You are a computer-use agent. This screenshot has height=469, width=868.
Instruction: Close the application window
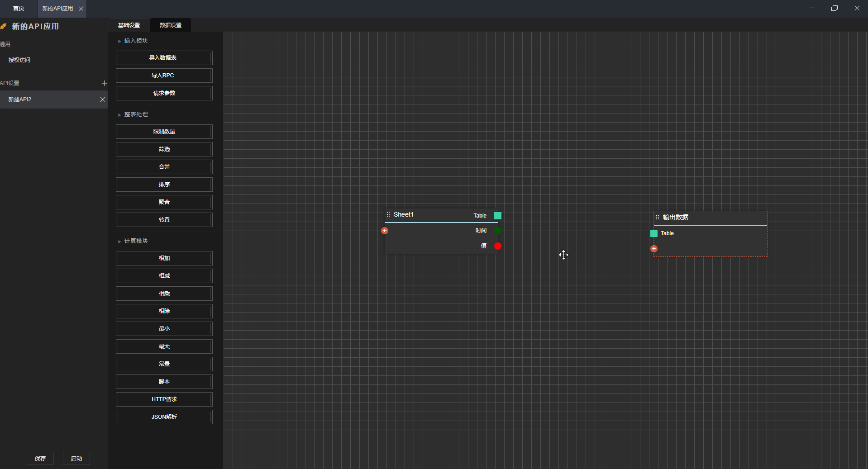coord(857,8)
